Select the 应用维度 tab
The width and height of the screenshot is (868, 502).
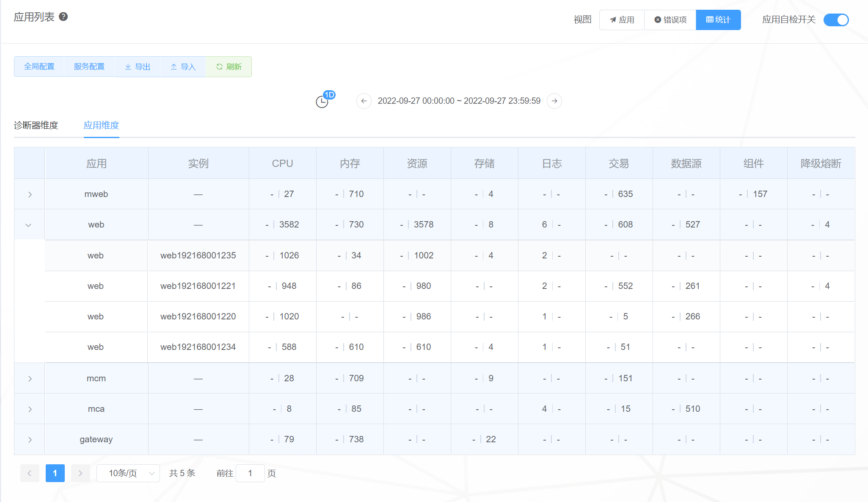pyautogui.click(x=101, y=125)
